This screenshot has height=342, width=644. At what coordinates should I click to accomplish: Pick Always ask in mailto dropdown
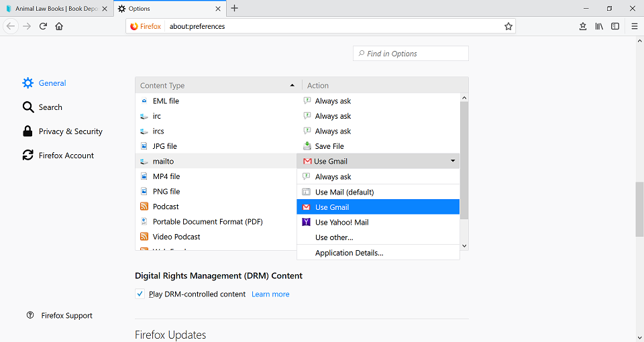pyautogui.click(x=333, y=177)
